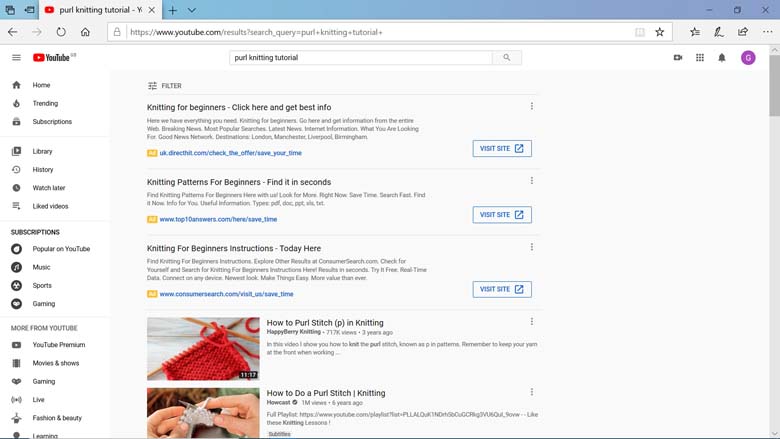
Task: Refresh the page in the browser
Action: [61, 32]
